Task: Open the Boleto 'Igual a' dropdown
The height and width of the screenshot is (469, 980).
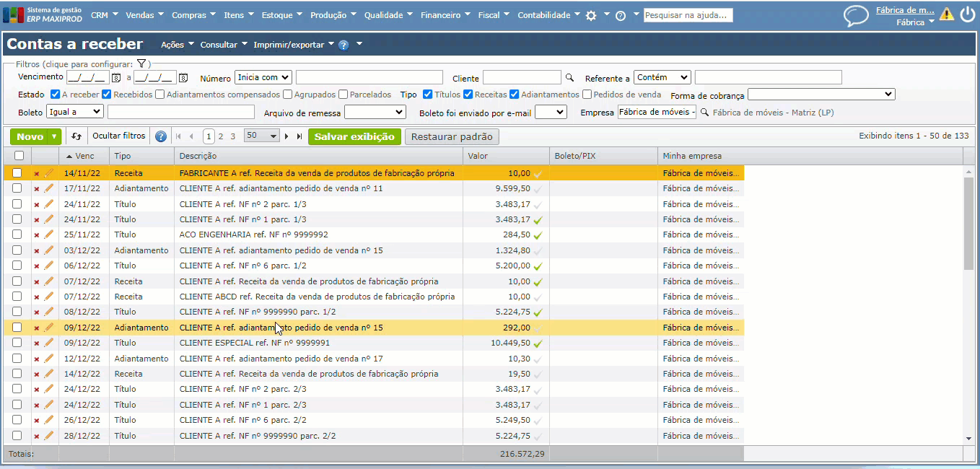Action: [x=75, y=112]
